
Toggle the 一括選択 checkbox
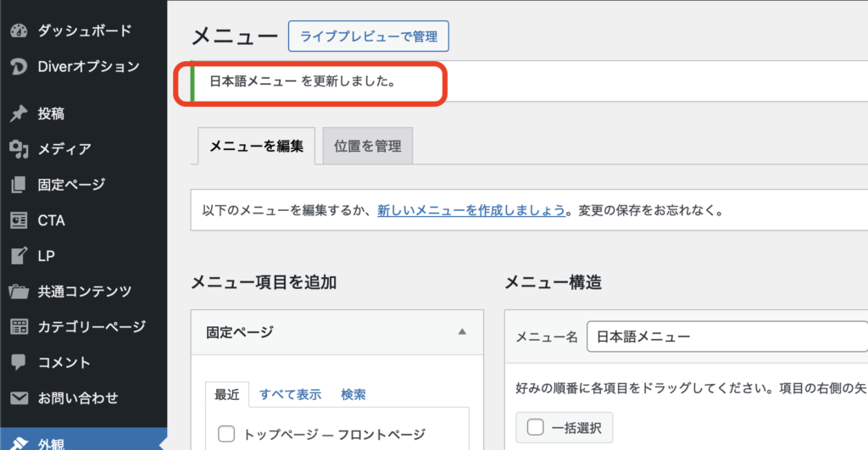[x=533, y=428]
